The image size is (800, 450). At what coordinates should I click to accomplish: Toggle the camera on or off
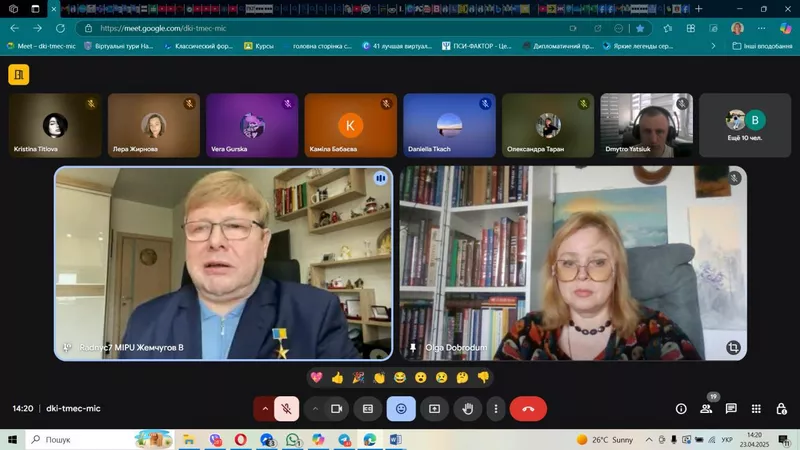pyautogui.click(x=337, y=409)
